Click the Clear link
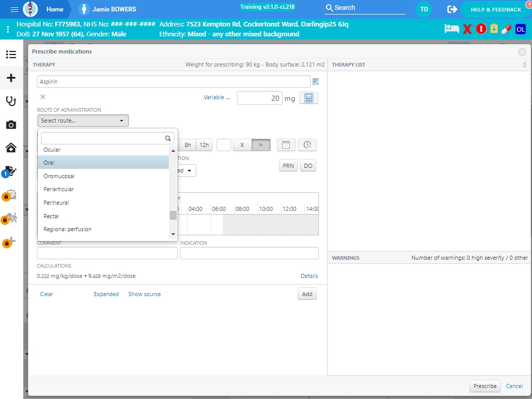532x399 pixels. point(46,294)
